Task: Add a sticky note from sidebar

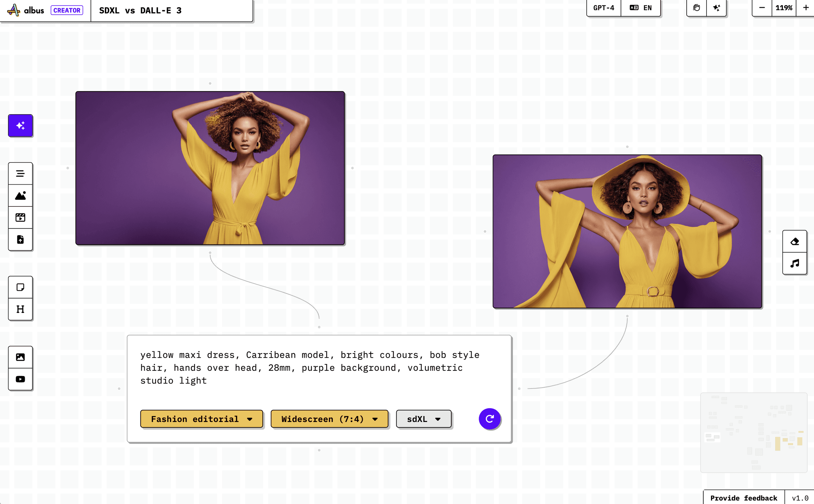Action: [20, 287]
